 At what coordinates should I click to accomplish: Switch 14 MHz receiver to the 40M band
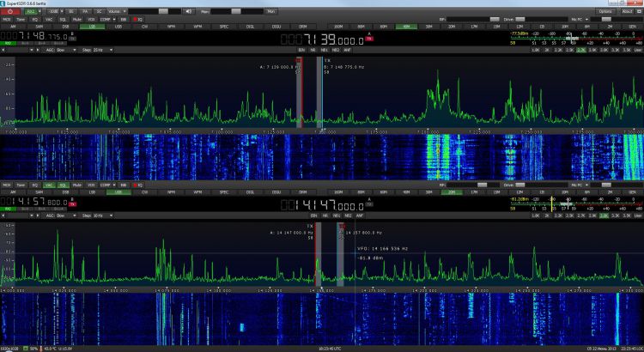pos(406,192)
